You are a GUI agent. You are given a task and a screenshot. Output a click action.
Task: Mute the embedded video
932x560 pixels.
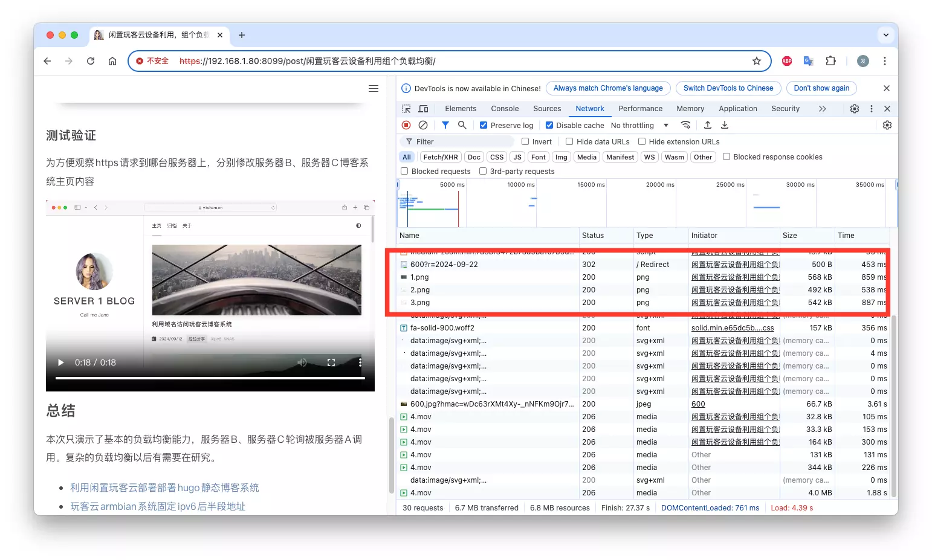tap(302, 362)
